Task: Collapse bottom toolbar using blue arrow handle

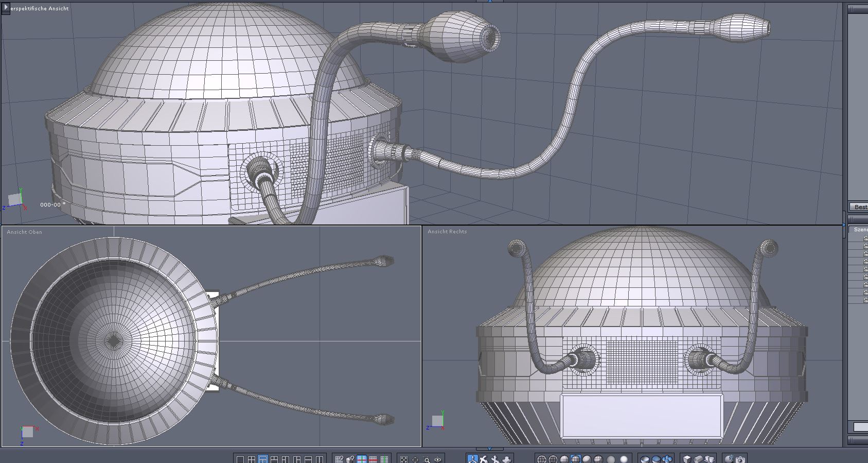Action: pos(489,449)
